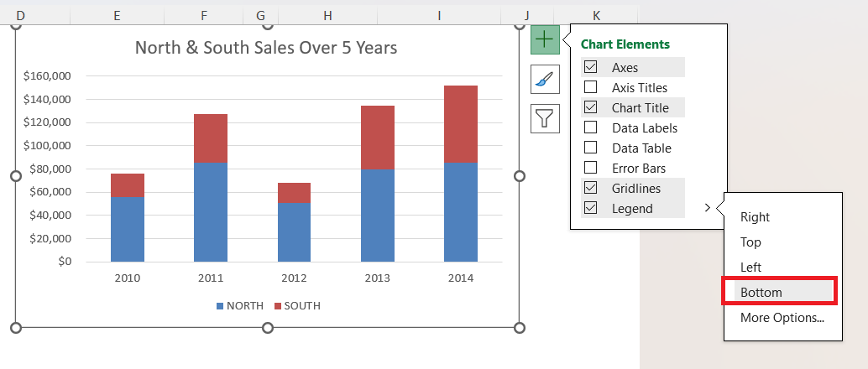868x369 pixels.
Task: Enable the Axis Titles checkbox
Action: coord(591,87)
